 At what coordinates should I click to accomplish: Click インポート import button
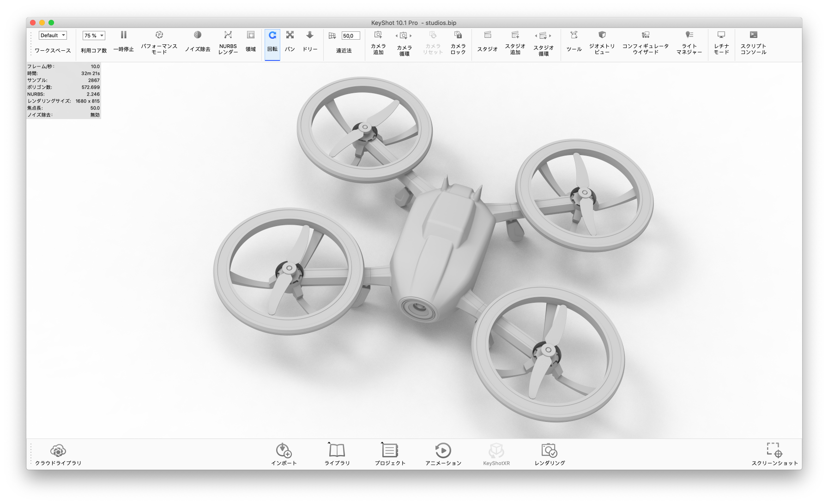(x=284, y=454)
